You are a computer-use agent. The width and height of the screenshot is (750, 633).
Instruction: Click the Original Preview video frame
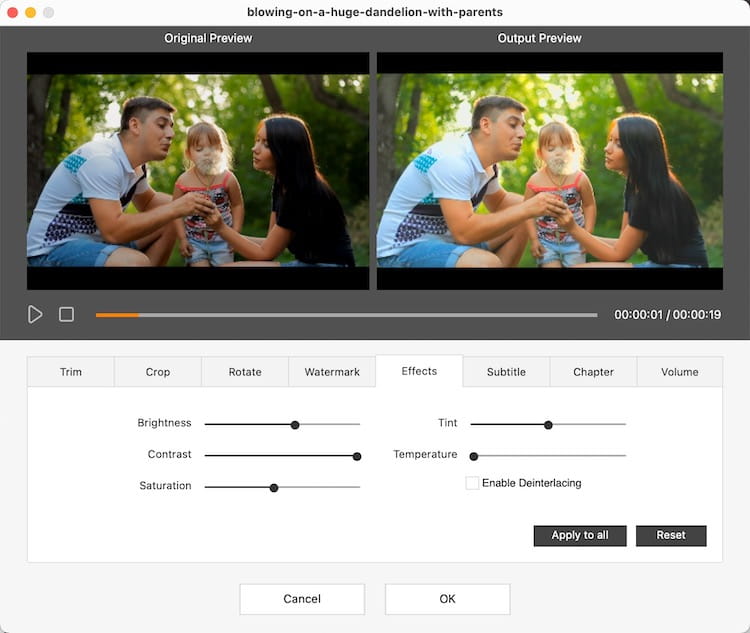point(198,171)
